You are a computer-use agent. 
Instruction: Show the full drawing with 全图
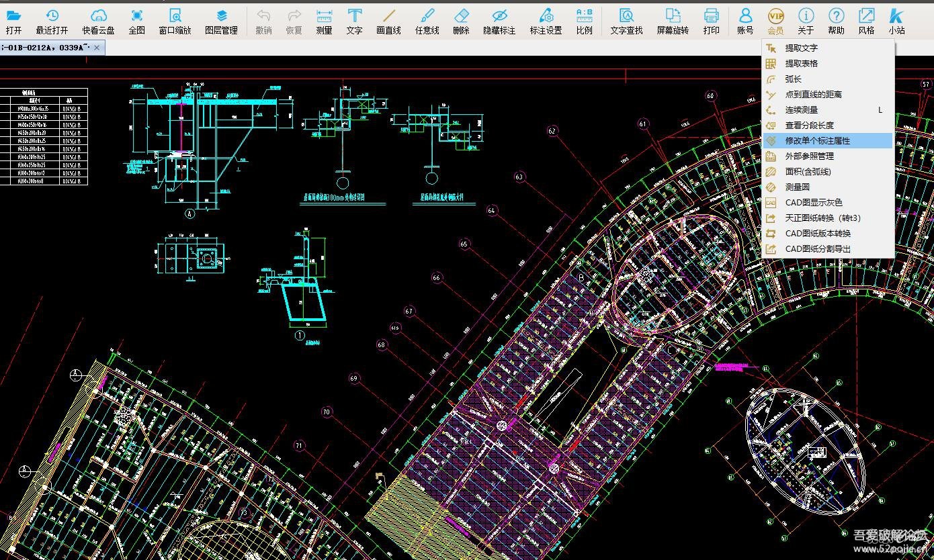coord(137,21)
